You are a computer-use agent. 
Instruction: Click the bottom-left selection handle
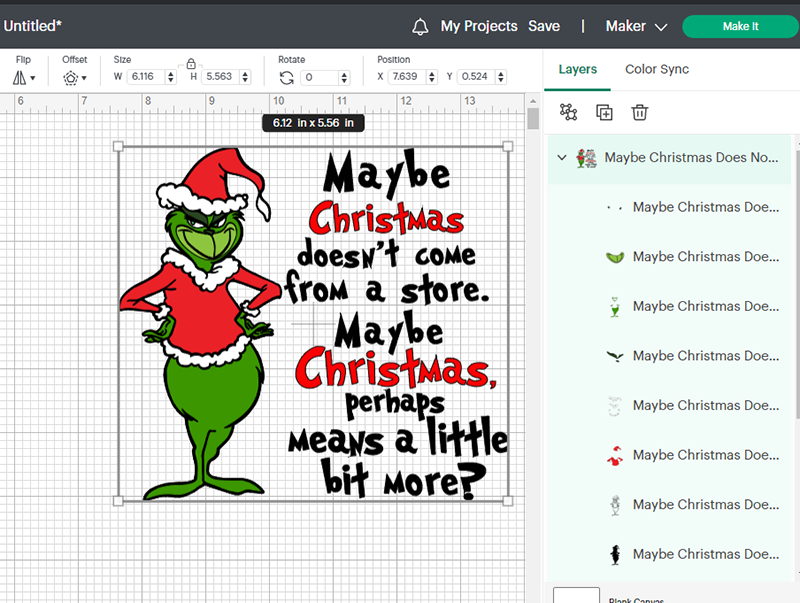click(118, 501)
